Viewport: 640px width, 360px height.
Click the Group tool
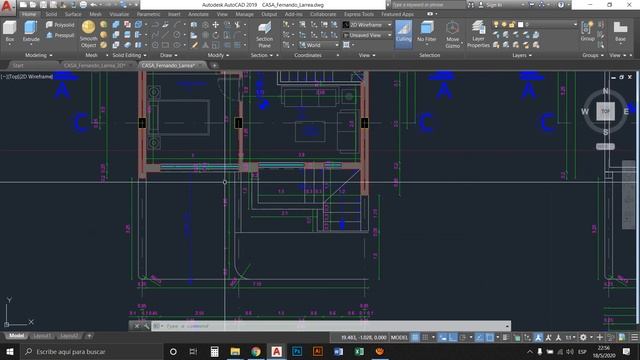click(x=587, y=31)
